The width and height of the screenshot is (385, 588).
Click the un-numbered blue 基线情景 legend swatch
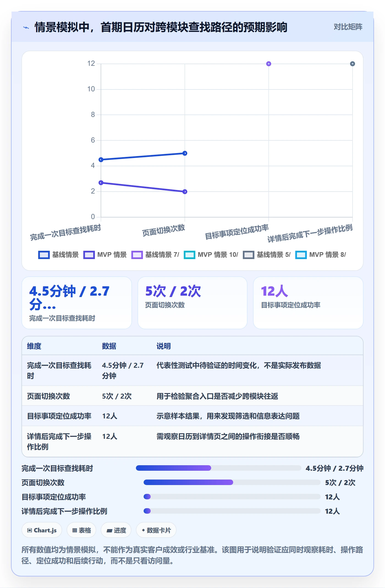[44, 255]
